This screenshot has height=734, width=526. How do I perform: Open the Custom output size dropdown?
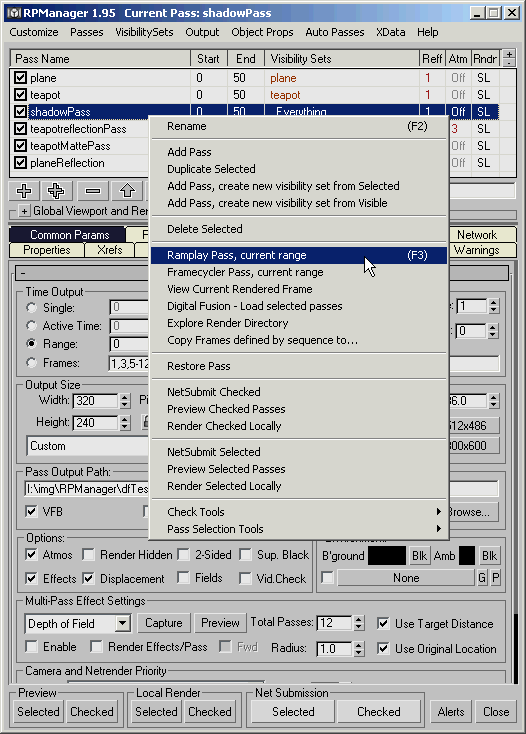88,446
